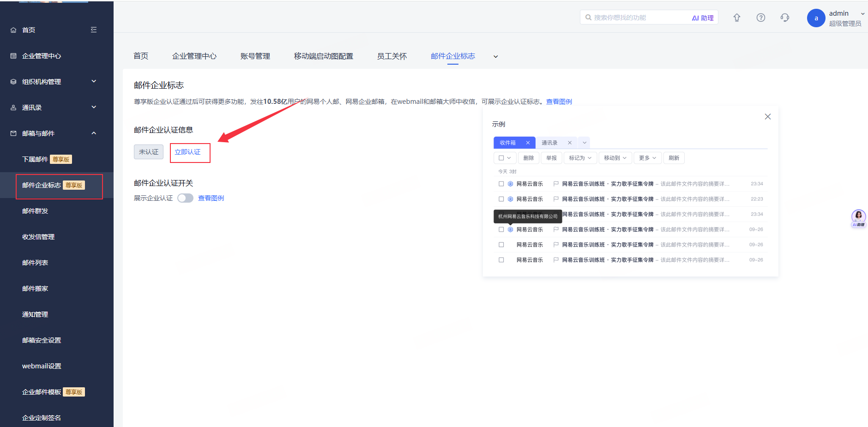
Task: Click the flag icon on the first 23:34 mail
Action: click(x=556, y=184)
